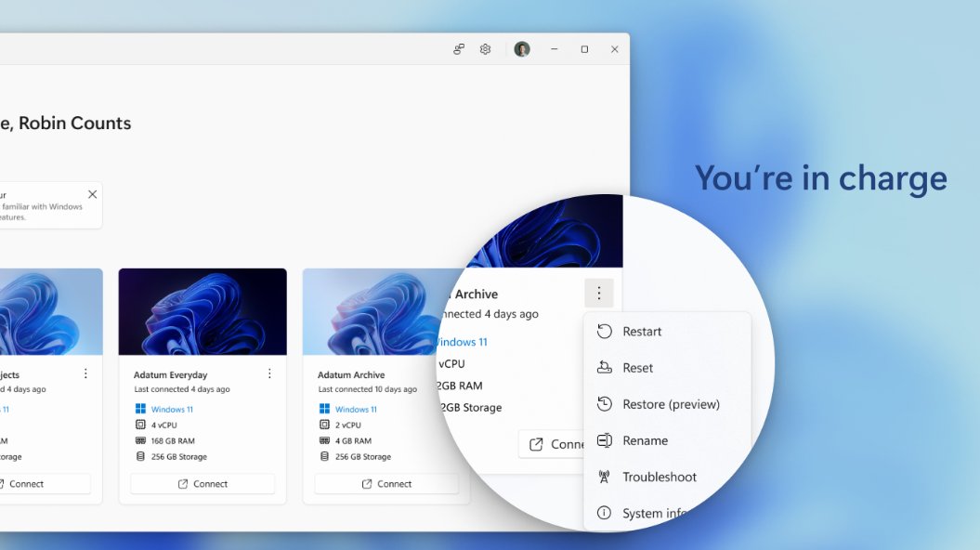The image size is (980, 550).
Task: Click the '2GB Storage' text in the magnified circle
Action: click(x=471, y=408)
